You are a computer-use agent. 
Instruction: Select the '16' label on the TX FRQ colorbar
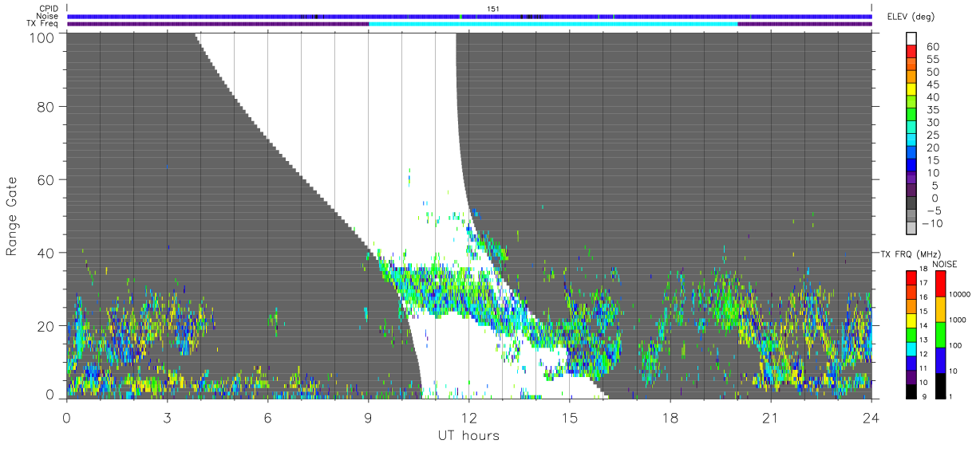[x=924, y=297]
